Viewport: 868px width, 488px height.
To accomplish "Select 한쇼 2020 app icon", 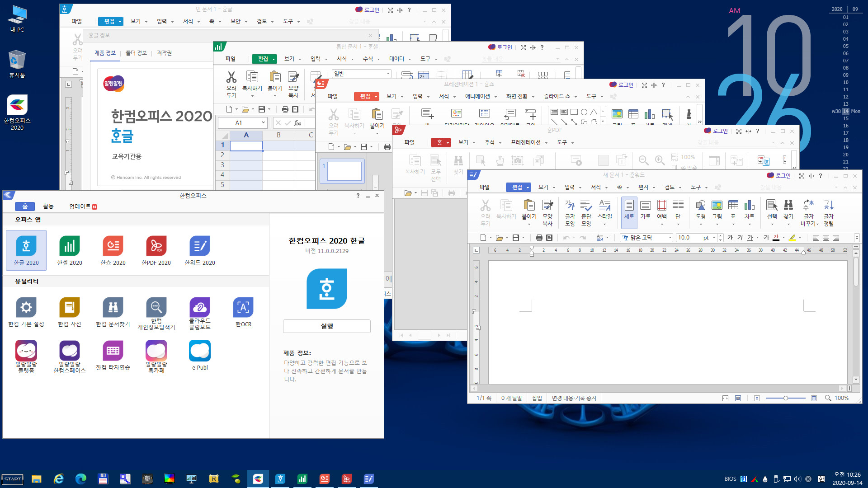I will point(113,250).
